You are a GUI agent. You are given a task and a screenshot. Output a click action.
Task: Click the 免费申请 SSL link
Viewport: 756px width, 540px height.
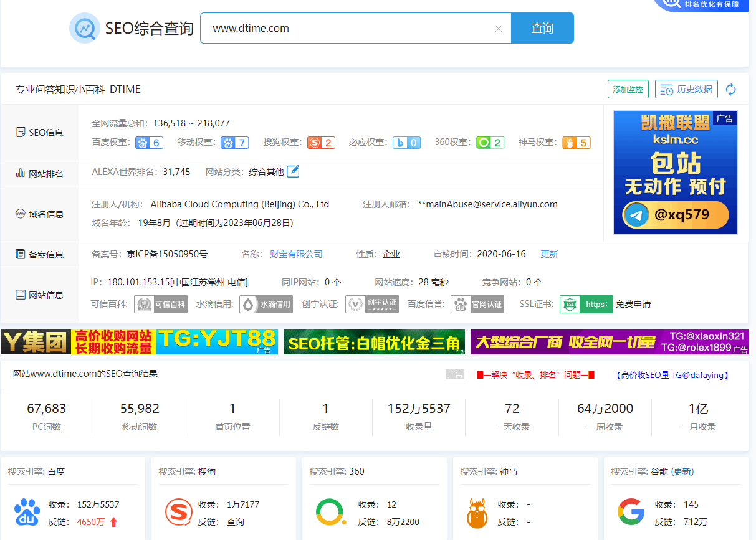(633, 305)
